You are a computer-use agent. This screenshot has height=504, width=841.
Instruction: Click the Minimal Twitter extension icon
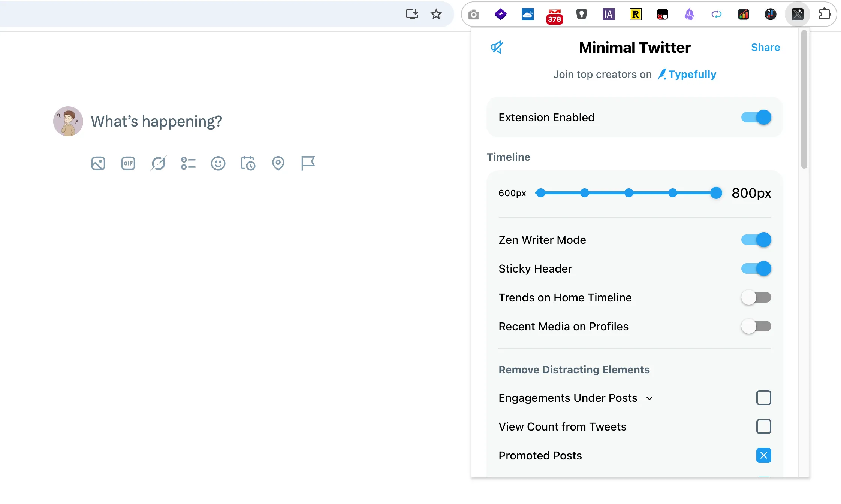pyautogui.click(x=798, y=15)
